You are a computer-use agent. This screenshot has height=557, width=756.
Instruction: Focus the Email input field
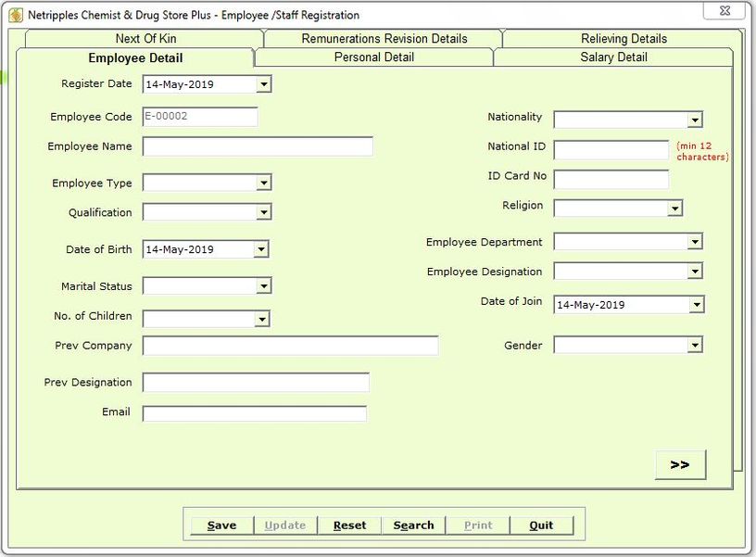point(254,413)
